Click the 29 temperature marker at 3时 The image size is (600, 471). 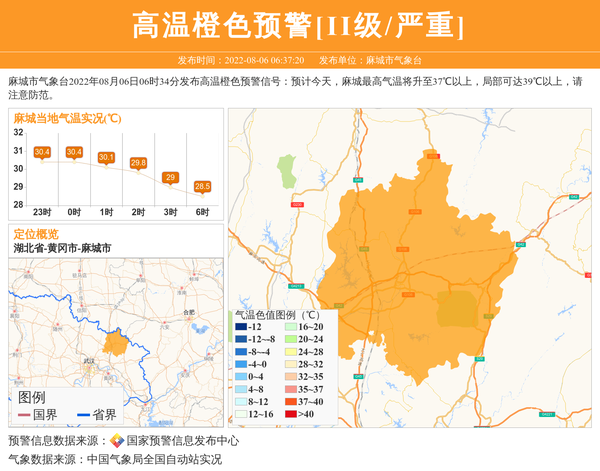click(x=170, y=177)
